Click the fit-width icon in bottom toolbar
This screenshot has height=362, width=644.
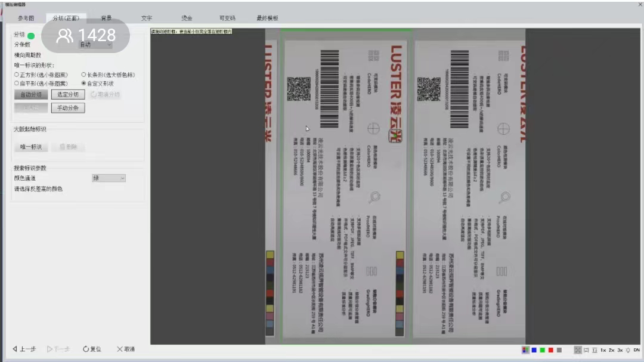coord(586,350)
